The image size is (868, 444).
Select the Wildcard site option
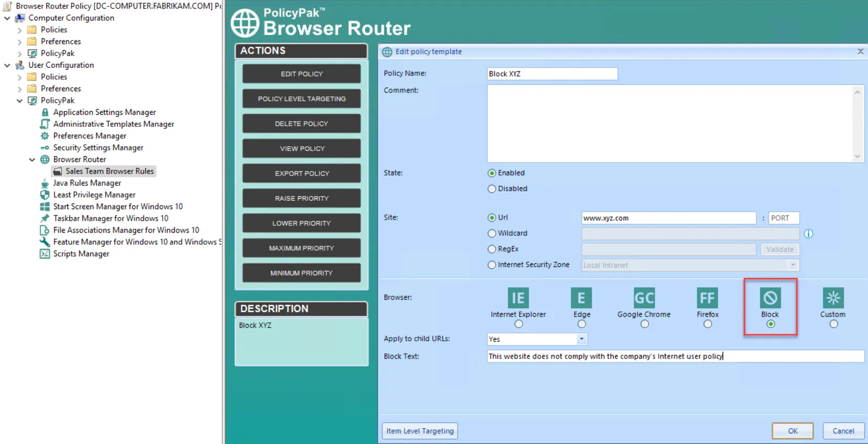coord(492,233)
